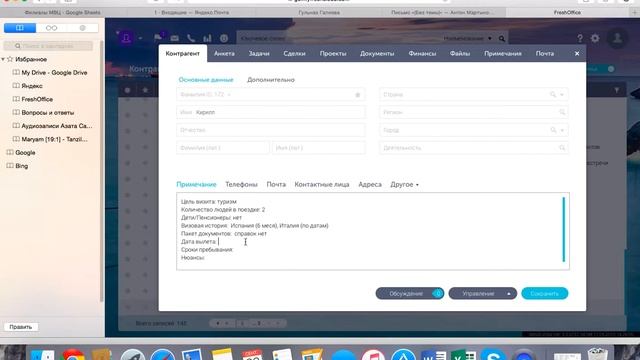Click the search icon in Регион field
The height and width of the screenshot is (360, 640).
(x=562, y=112)
